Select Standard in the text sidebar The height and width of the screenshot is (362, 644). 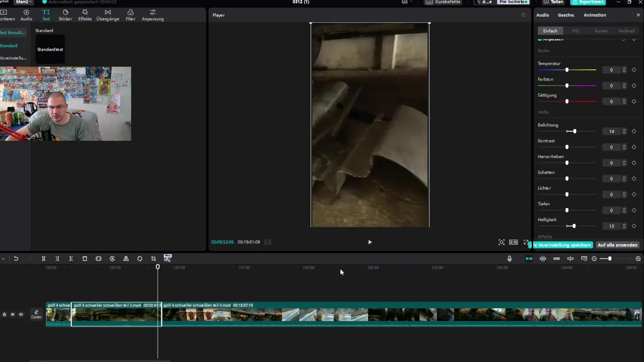[8, 46]
